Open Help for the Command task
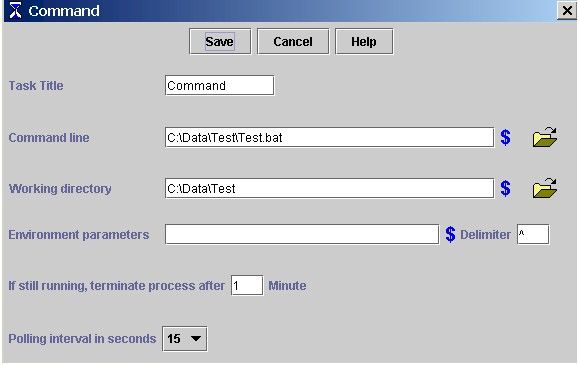Viewport: 579px width, 365px height. [364, 41]
